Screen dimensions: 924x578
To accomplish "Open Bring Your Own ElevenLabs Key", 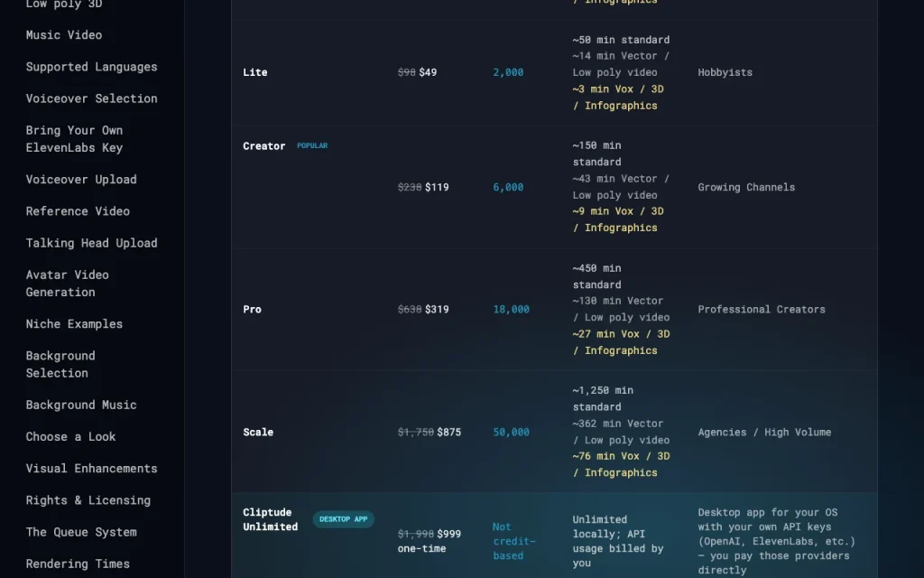I will (x=74, y=138).
